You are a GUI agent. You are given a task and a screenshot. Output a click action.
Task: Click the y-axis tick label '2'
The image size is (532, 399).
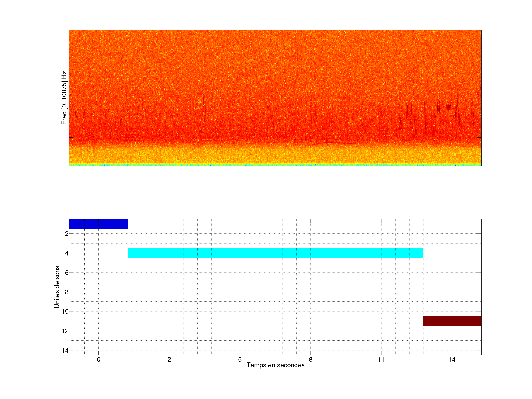[67, 234]
